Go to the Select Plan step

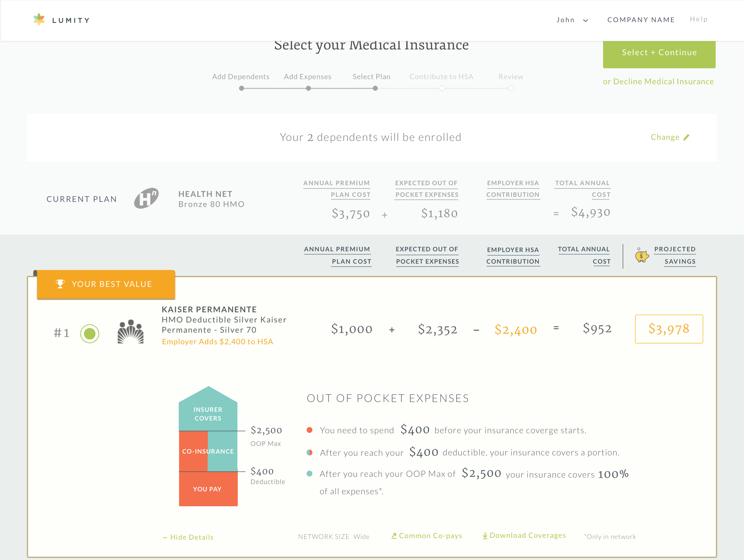pos(372,77)
